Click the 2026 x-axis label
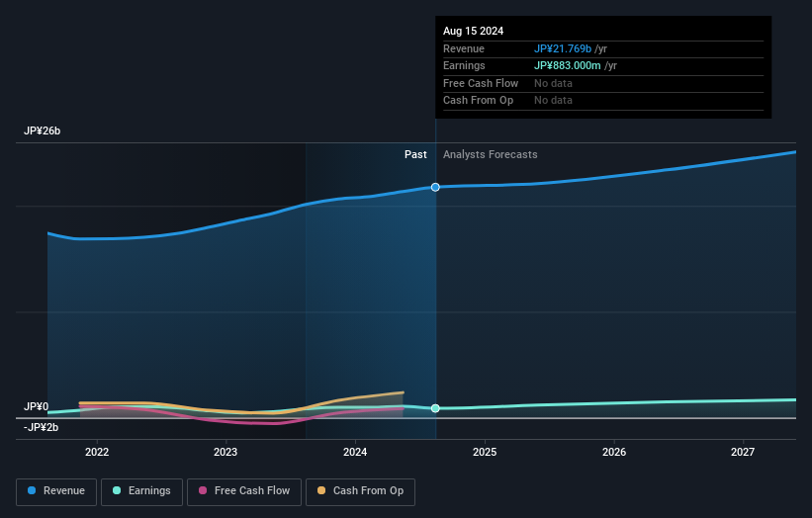Image resolution: width=812 pixels, height=518 pixels. [614, 452]
